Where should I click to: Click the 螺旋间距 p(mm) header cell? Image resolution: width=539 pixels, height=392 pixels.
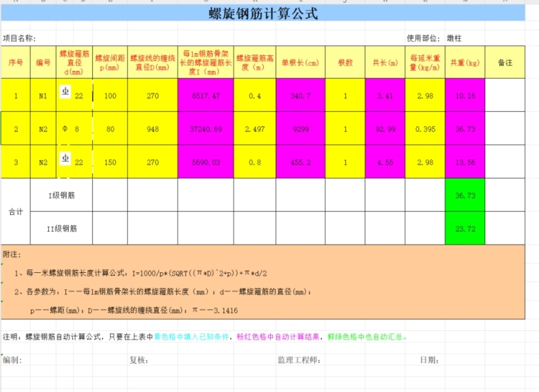click(x=110, y=62)
